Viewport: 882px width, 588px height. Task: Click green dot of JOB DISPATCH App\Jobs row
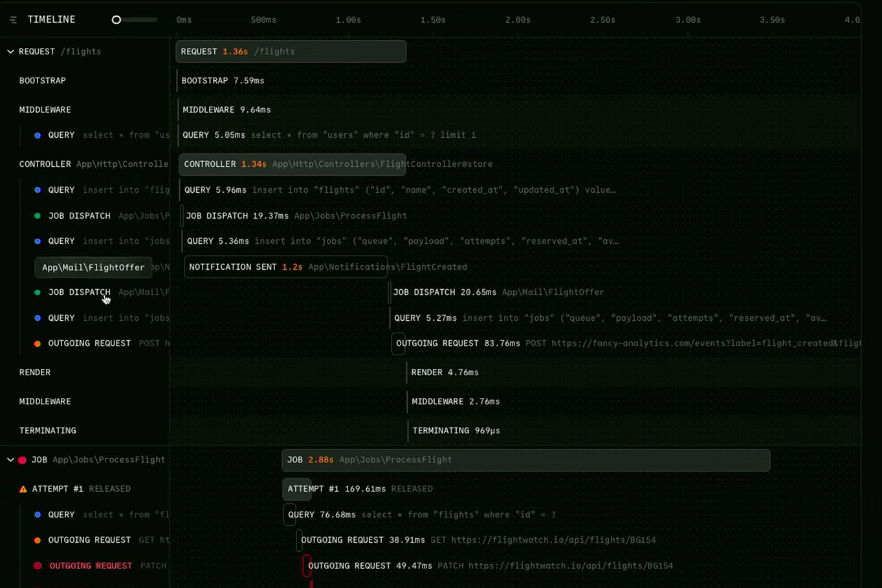tap(38, 216)
